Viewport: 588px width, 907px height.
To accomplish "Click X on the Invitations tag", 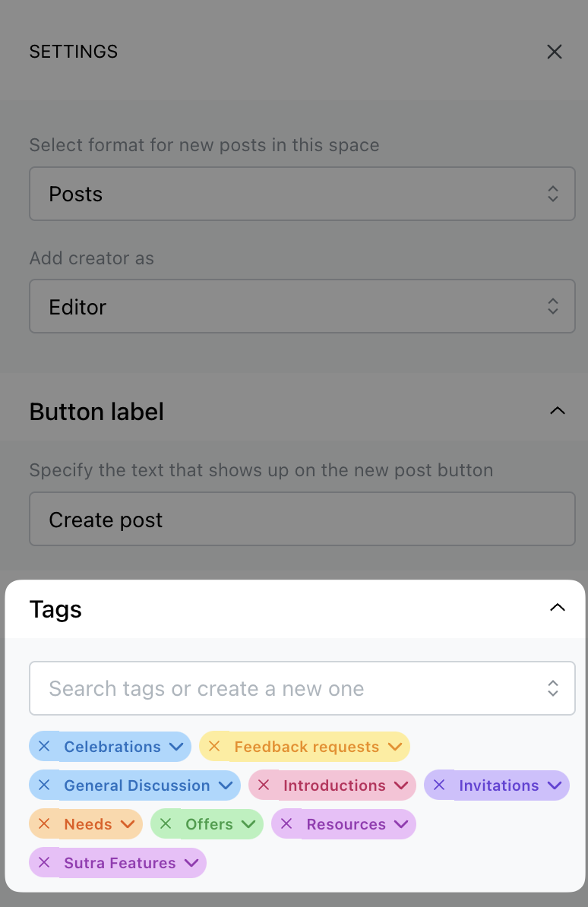I will [439, 785].
